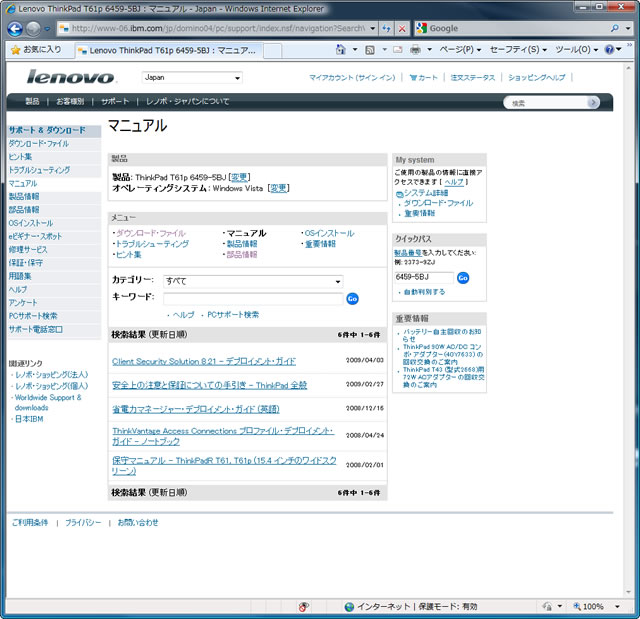Click the Go button beside keyword field
The width and height of the screenshot is (640, 619).
[x=352, y=299]
